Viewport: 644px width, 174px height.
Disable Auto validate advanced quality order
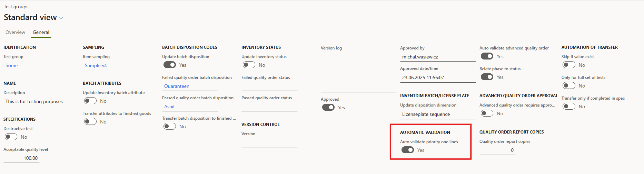point(487,56)
